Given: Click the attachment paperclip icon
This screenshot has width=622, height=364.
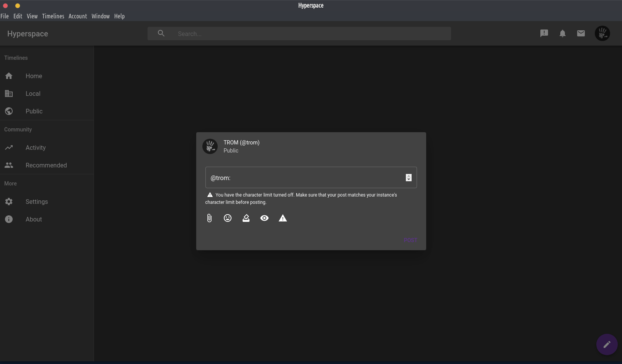Looking at the screenshot, I should (x=209, y=218).
